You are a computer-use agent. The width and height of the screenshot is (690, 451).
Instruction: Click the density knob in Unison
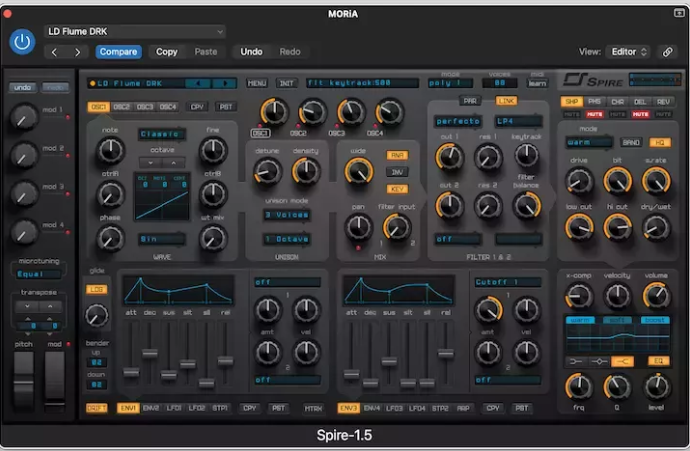coord(305,172)
